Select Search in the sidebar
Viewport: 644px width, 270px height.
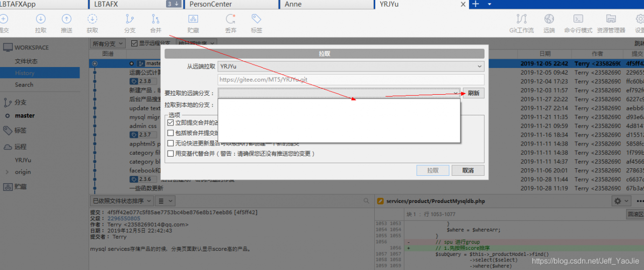(24, 85)
